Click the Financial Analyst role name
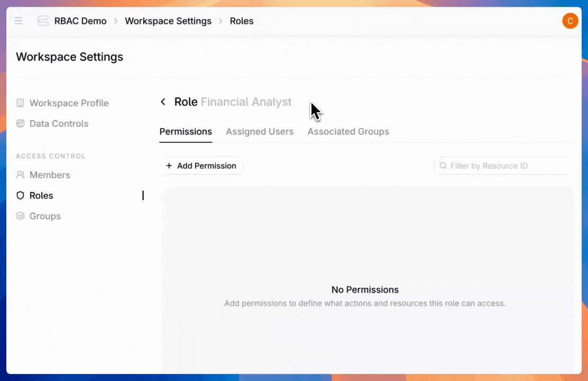 pyautogui.click(x=246, y=102)
